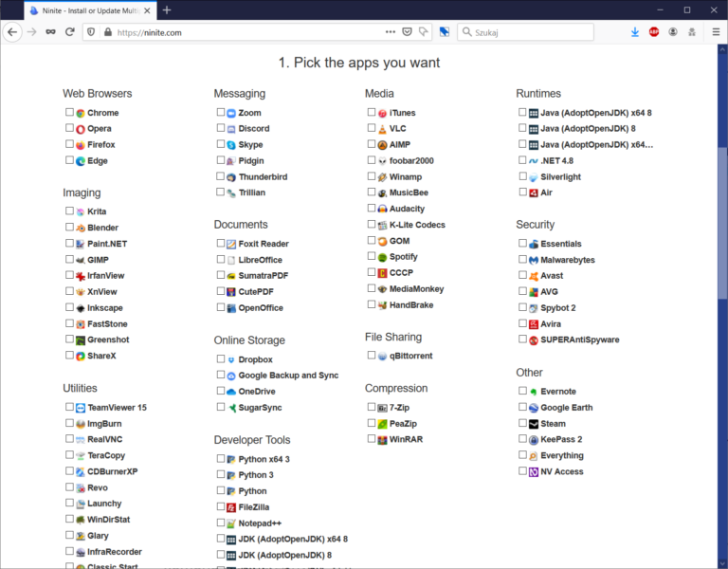Tick the Python x64 3 checkbox
This screenshot has height=569, width=728.
221,458
